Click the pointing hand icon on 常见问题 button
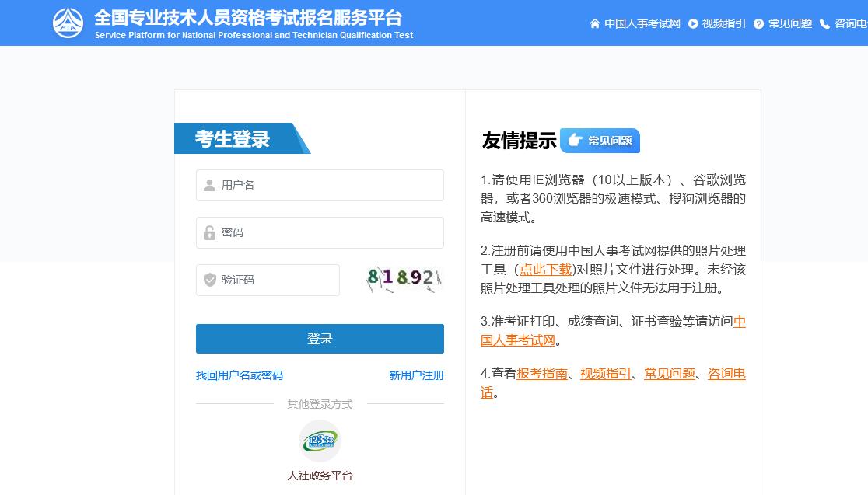 click(575, 141)
